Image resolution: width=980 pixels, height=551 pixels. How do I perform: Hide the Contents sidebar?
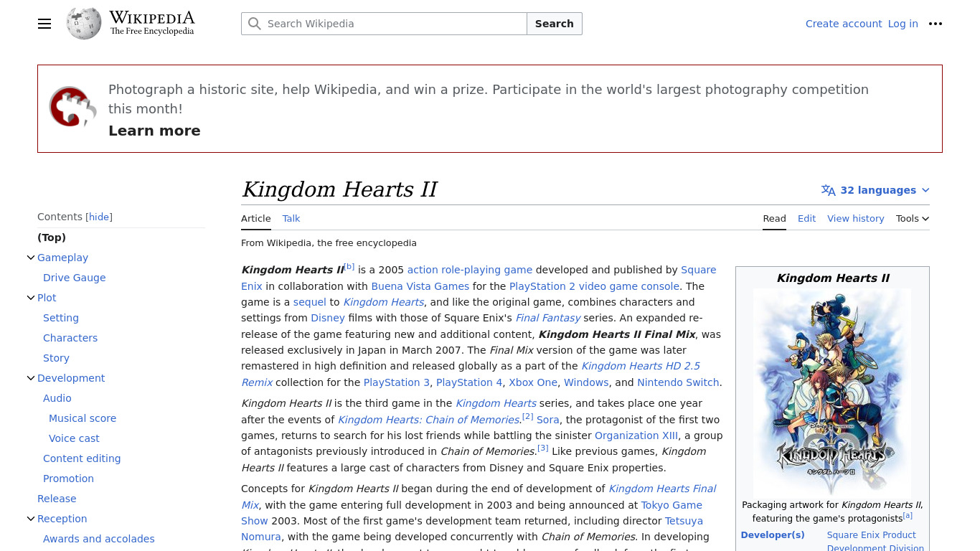pyautogui.click(x=99, y=217)
